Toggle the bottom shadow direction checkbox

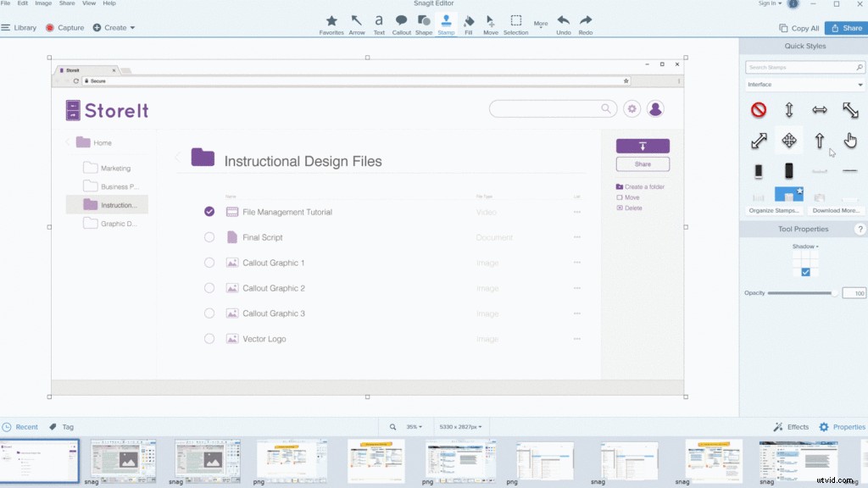804,273
